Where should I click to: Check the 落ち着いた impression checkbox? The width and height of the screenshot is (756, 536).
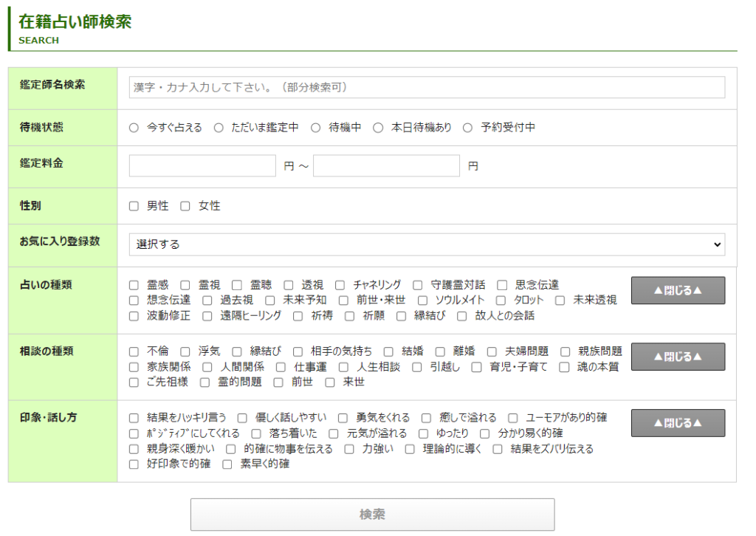(x=256, y=433)
